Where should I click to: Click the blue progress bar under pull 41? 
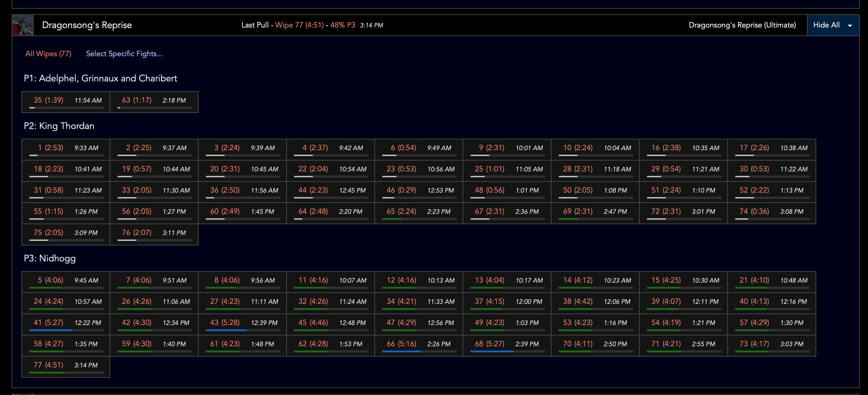click(x=50, y=331)
